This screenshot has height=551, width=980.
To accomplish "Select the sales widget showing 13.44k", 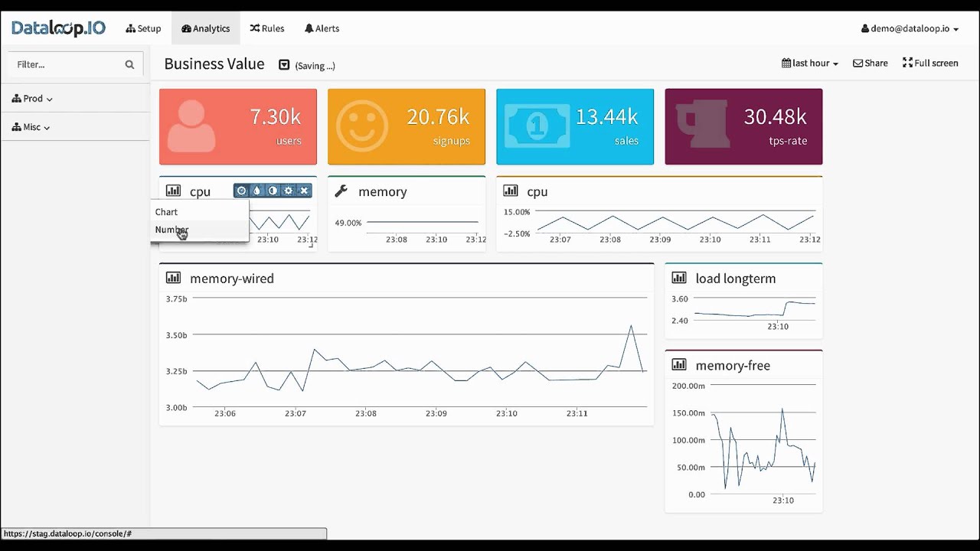I will tap(575, 126).
